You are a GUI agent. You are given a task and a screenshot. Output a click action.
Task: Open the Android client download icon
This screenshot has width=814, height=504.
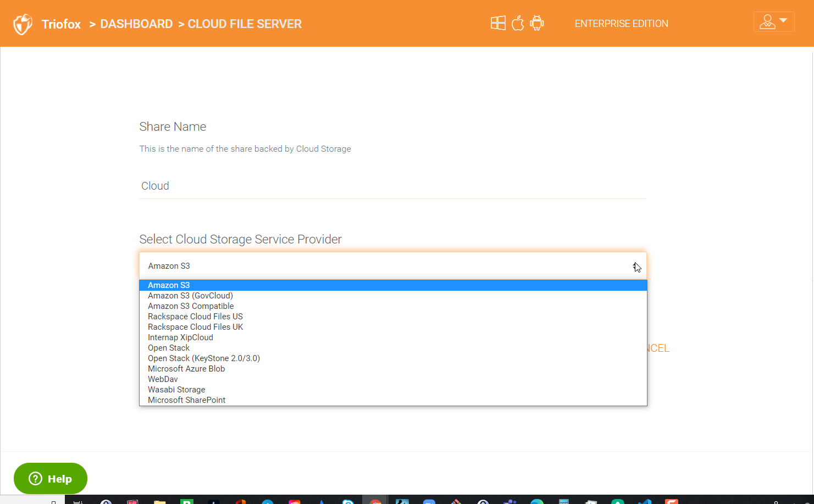coord(537,23)
